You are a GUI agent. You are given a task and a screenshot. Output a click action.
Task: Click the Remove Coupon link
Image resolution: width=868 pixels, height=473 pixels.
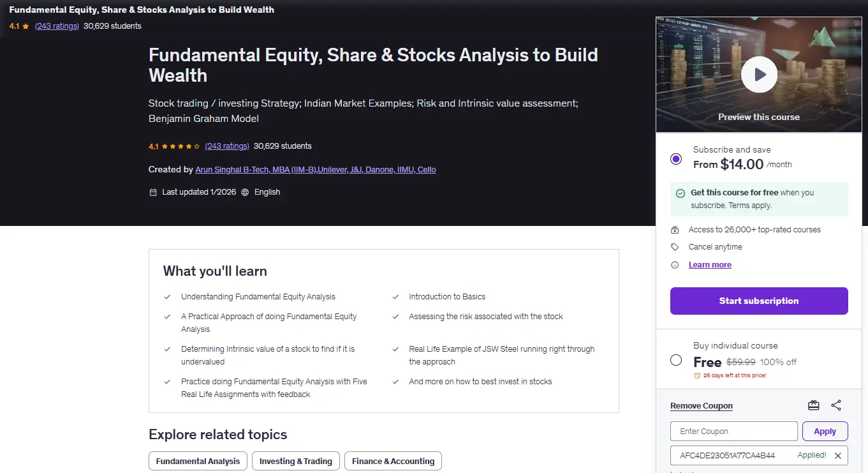coord(702,406)
